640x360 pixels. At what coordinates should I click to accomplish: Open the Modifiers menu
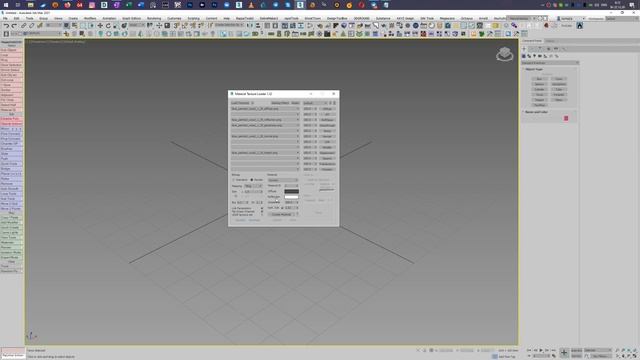pos(90,18)
